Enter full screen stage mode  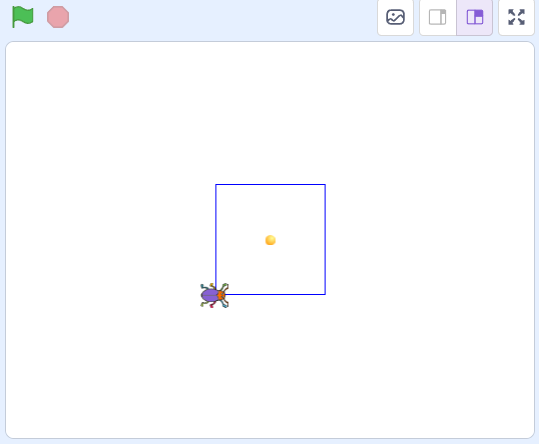tap(516, 17)
